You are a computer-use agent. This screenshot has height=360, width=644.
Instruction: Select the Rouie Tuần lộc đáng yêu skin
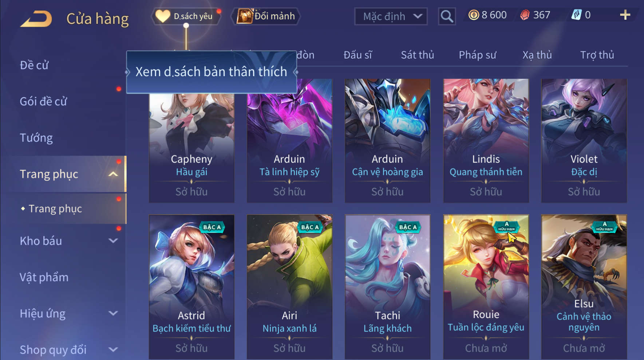click(x=486, y=287)
